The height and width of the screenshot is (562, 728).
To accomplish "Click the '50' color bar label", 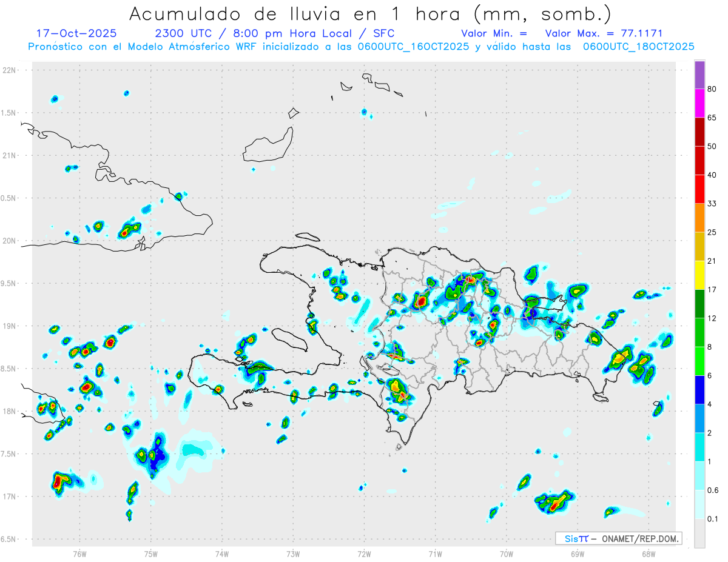I will coord(712,147).
